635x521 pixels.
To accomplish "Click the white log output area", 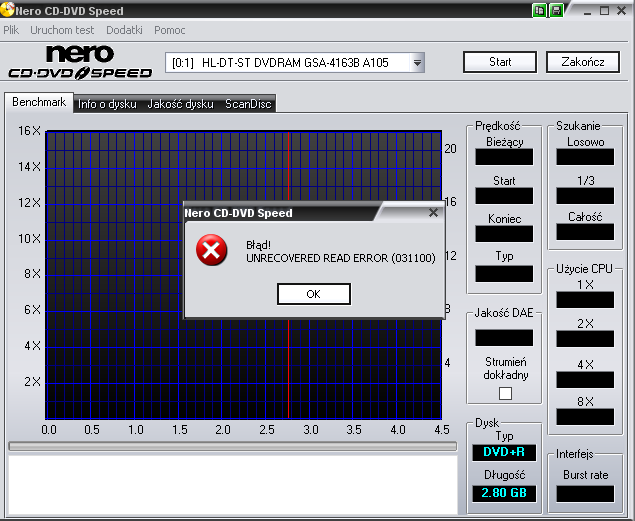I will point(233,485).
